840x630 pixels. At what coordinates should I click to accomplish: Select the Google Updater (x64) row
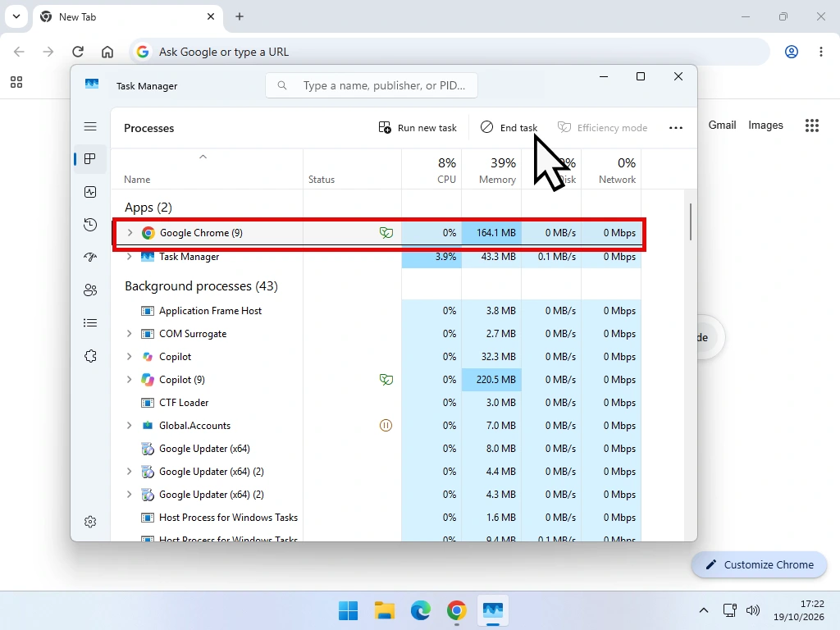[x=376, y=449]
